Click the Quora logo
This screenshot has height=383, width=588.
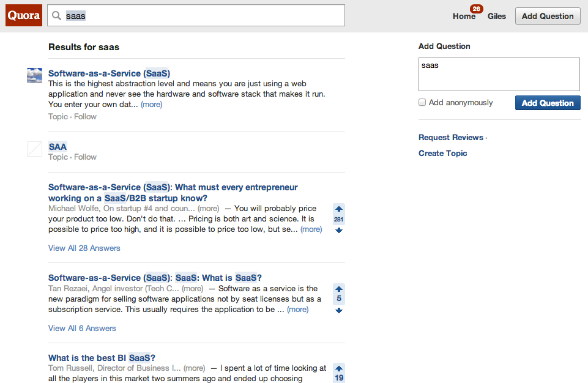click(x=24, y=15)
